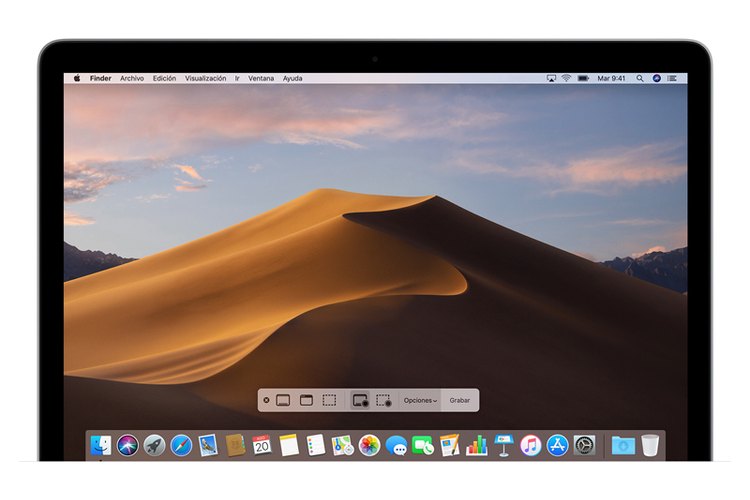The height and width of the screenshot is (500, 750).
Task: Open Finder from the Dock
Action: pos(101,445)
